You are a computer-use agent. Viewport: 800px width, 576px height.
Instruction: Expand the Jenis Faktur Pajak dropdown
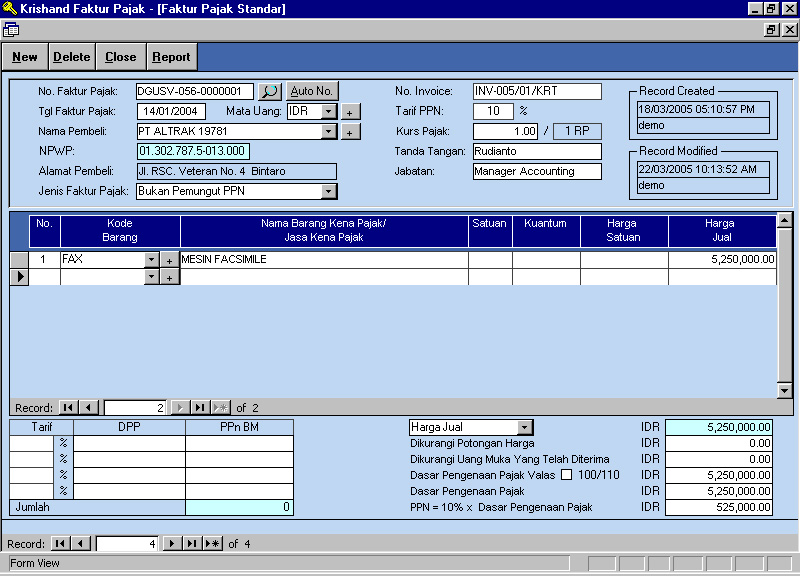tap(329, 191)
